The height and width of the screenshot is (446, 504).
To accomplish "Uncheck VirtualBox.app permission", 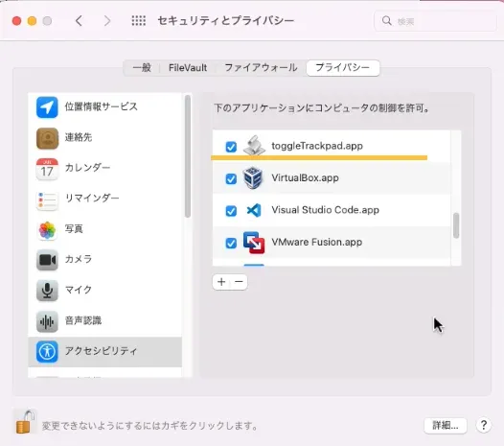I will pyautogui.click(x=231, y=179).
